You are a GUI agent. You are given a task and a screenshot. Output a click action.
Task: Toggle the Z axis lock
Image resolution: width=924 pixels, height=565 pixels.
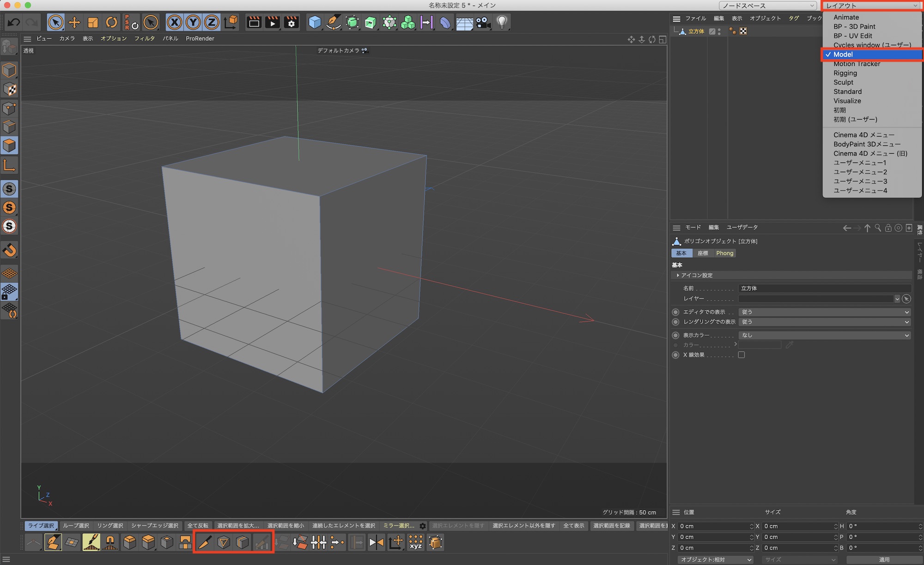tap(211, 22)
